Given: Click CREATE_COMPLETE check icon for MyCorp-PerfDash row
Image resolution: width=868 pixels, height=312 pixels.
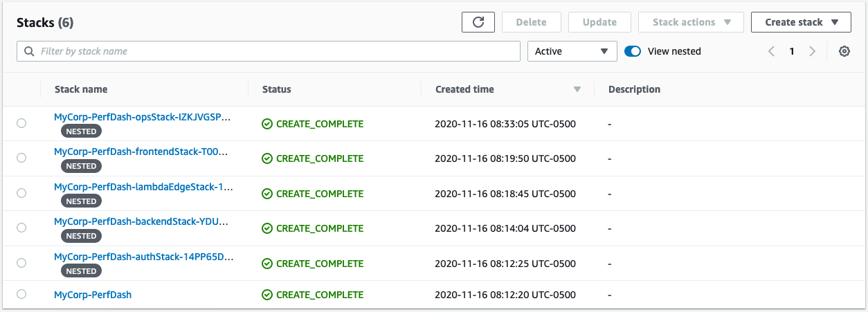Looking at the screenshot, I should pos(267,295).
